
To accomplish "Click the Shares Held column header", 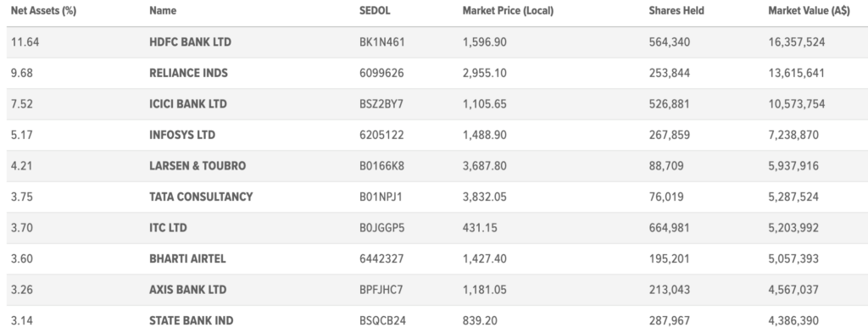I will coord(676,11).
